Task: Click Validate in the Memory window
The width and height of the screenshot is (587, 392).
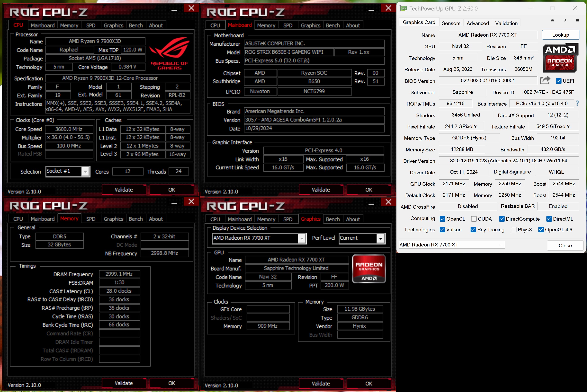Action: point(124,383)
